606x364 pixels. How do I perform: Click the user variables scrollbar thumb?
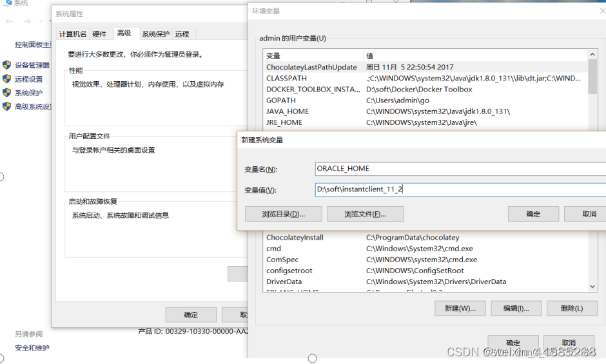coord(592,77)
